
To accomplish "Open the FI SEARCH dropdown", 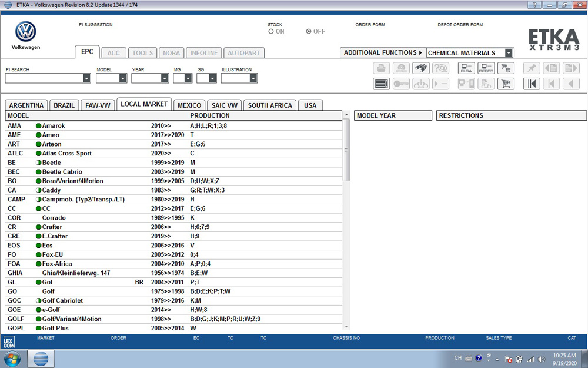I will (86, 78).
